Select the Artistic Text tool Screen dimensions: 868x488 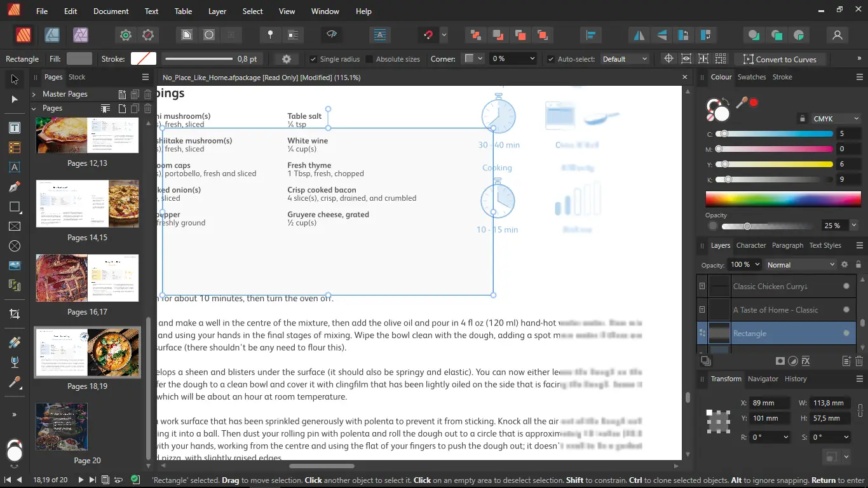tap(14, 167)
